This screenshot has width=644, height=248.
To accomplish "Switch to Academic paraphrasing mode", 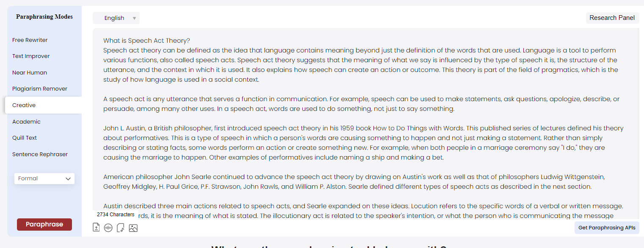I will click(x=26, y=122).
